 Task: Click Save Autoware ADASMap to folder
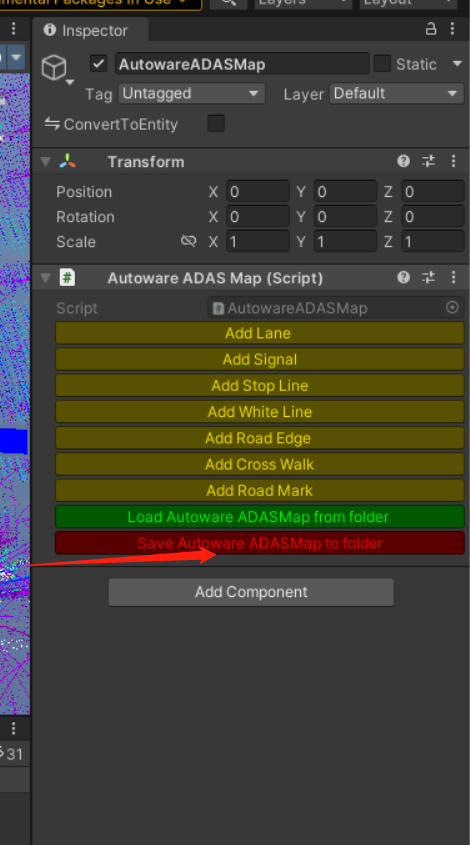[x=259, y=543]
